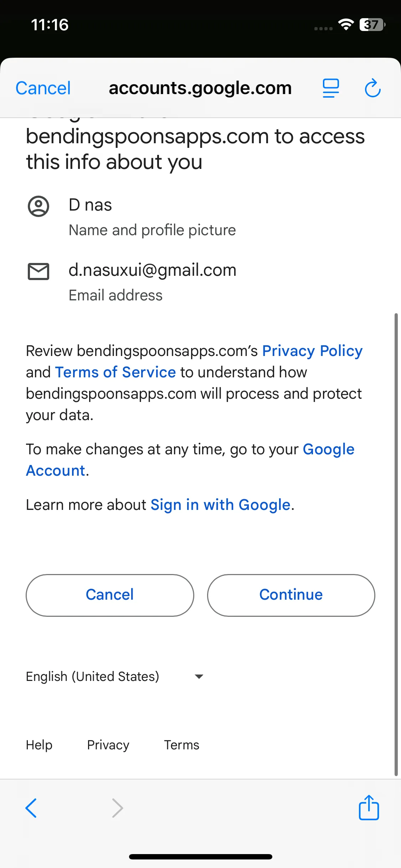The image size is (401, 868).
Task: Tap the battery indicator in status bar
Action: [x=372, y=25]
